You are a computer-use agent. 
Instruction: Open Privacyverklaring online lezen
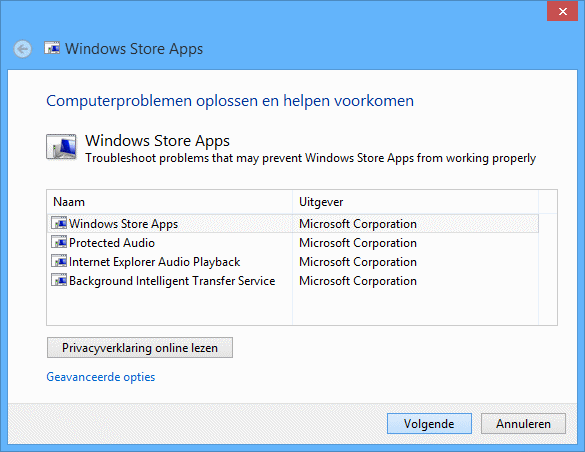coord(140,348)
